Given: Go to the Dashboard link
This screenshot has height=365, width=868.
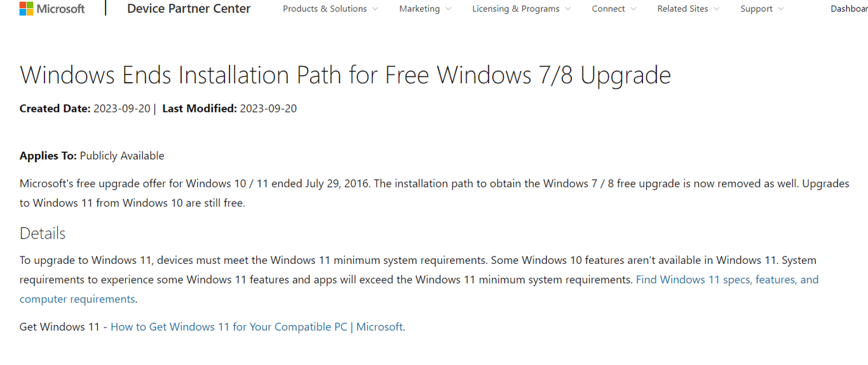Looking at the screenshot, I should click(848, 9).
